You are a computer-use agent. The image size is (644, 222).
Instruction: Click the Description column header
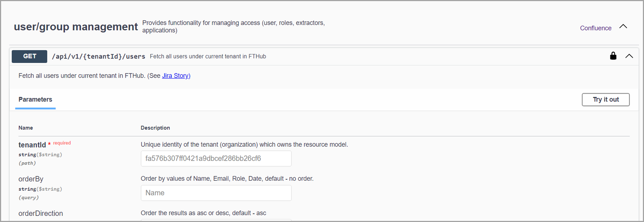pos(155,128)
